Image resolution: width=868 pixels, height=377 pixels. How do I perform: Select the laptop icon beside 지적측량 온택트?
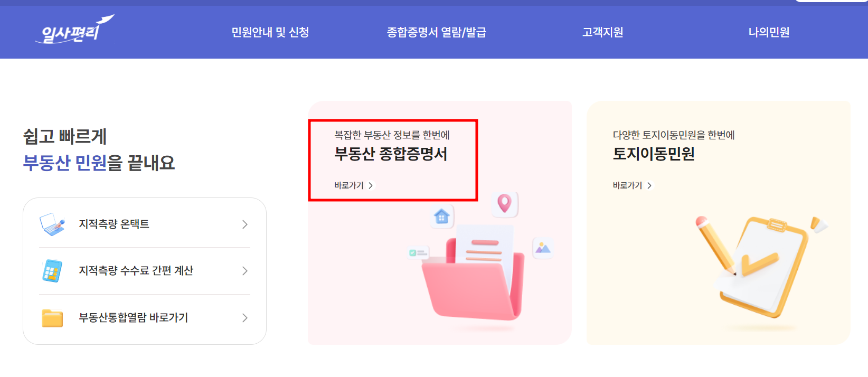[52, 223]
